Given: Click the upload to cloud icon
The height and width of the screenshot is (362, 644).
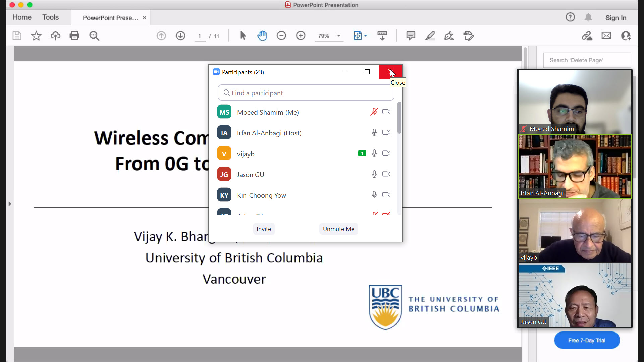Looking at the screenshot, I should (x=55, y=36).
